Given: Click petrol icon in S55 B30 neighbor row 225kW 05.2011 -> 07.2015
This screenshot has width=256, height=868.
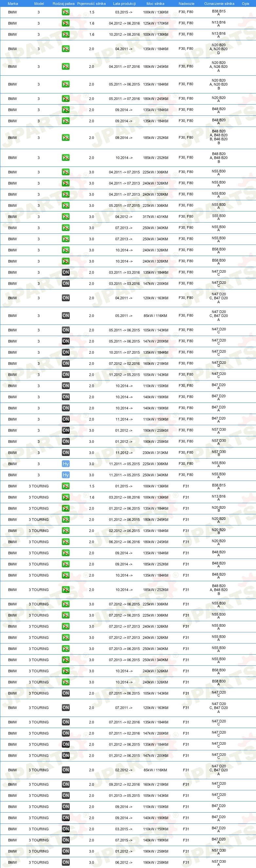Looking at the screenshot, I should pos(65,206).
